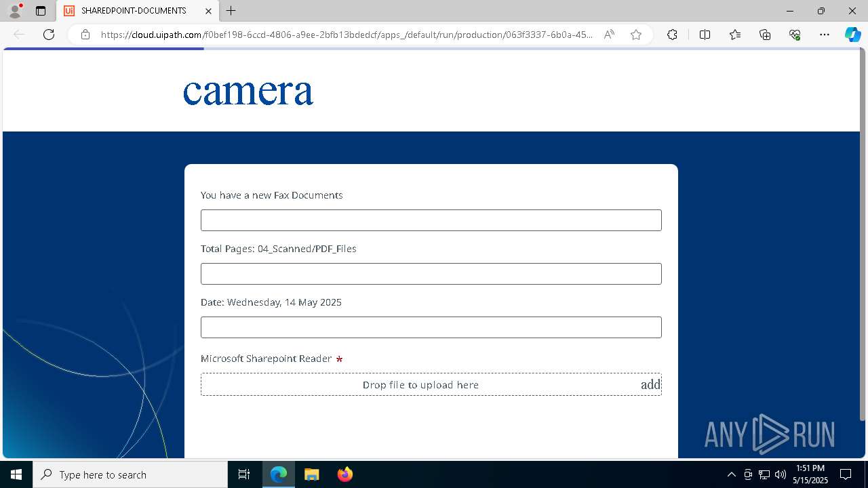
Task: Close the SHAREDPOINT-DOCUMENTS tab
Action: 208,11
